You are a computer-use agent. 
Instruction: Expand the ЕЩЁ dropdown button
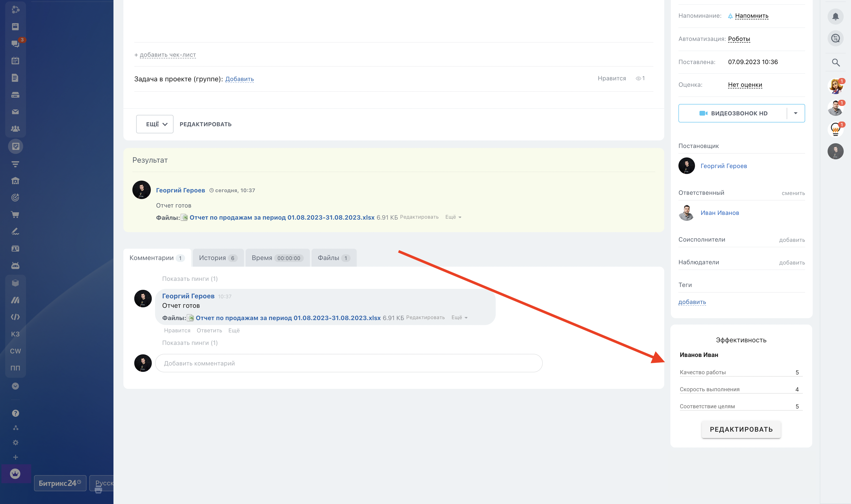tap(155, 124)
